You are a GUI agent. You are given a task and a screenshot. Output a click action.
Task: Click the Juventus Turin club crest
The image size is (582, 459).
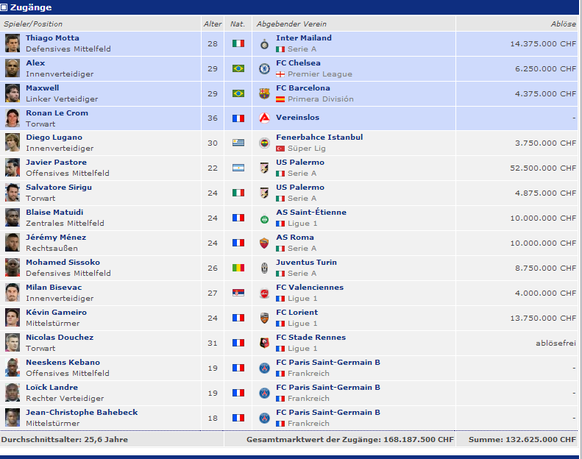(264, 268)
